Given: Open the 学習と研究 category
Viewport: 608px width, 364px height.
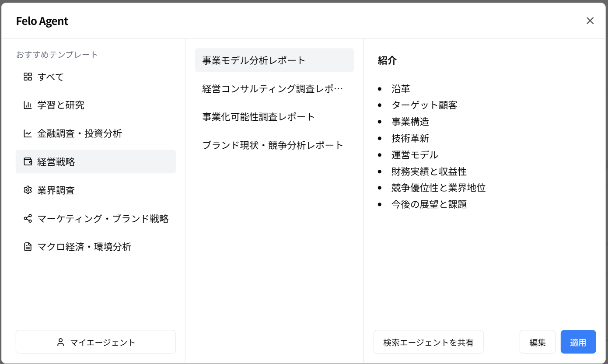Looking at the screenshot, I should coord(96,105).
